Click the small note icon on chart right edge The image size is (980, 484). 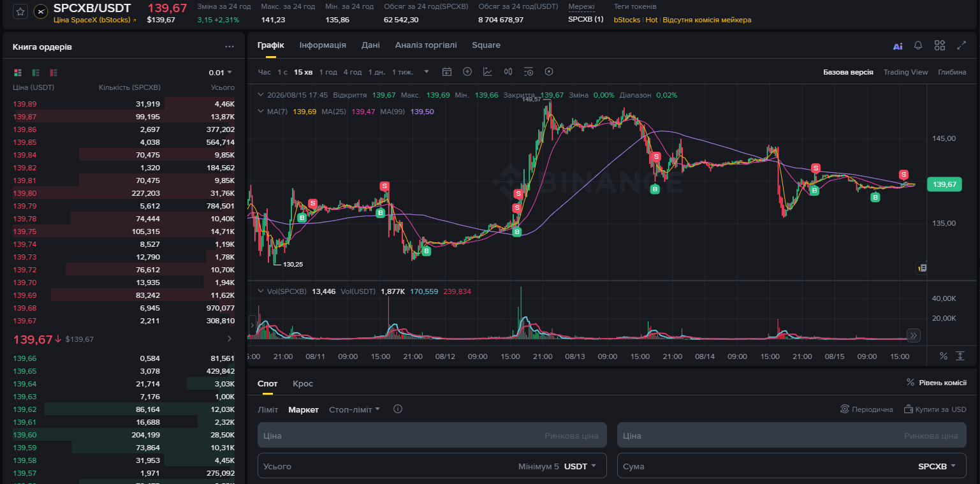tap(921, 268)
